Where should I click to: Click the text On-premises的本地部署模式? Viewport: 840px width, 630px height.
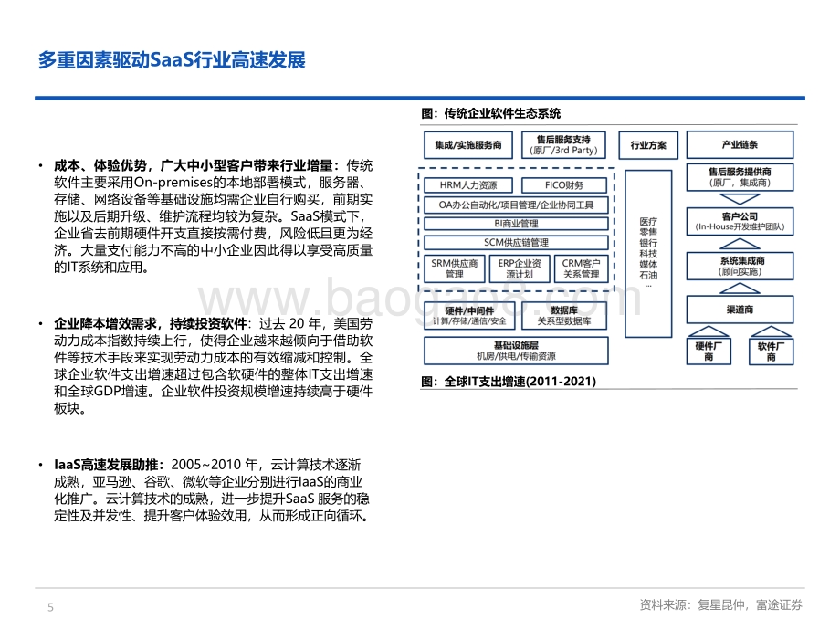220,182
